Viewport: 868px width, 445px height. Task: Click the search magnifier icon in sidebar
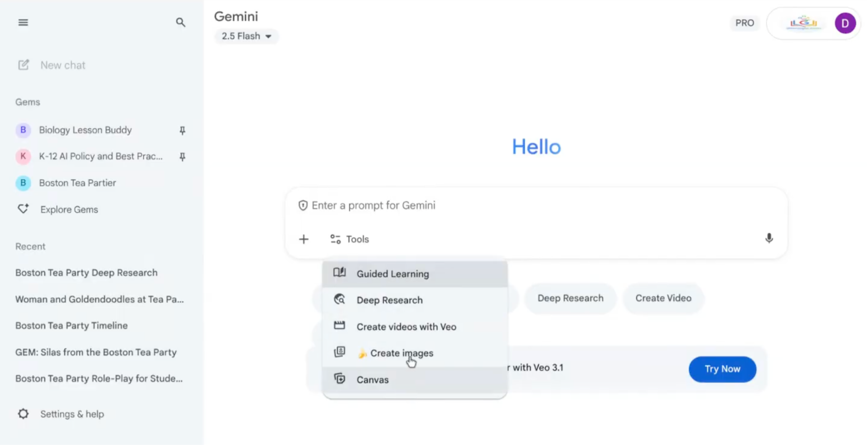click(x=181, y=22)
